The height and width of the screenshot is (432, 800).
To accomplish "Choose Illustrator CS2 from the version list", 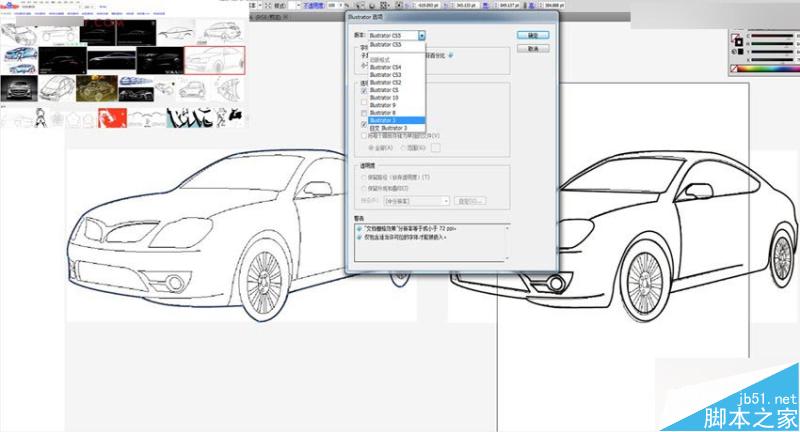I will 396,83.
